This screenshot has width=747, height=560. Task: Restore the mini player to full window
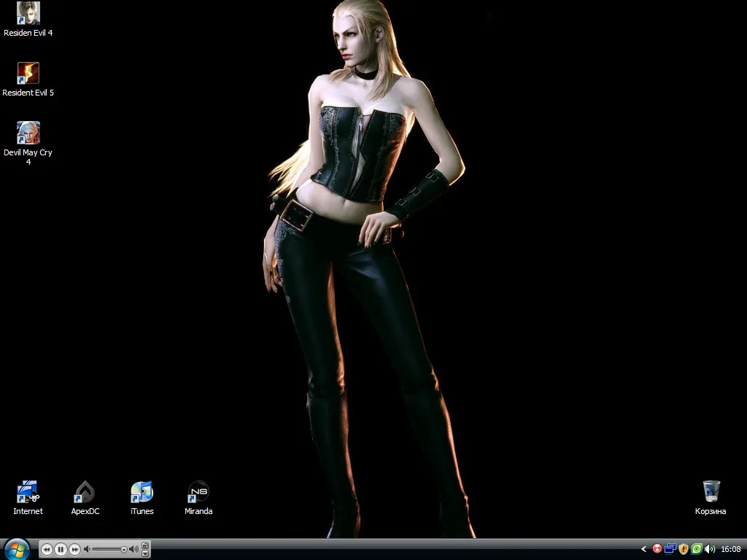(145, 545)
